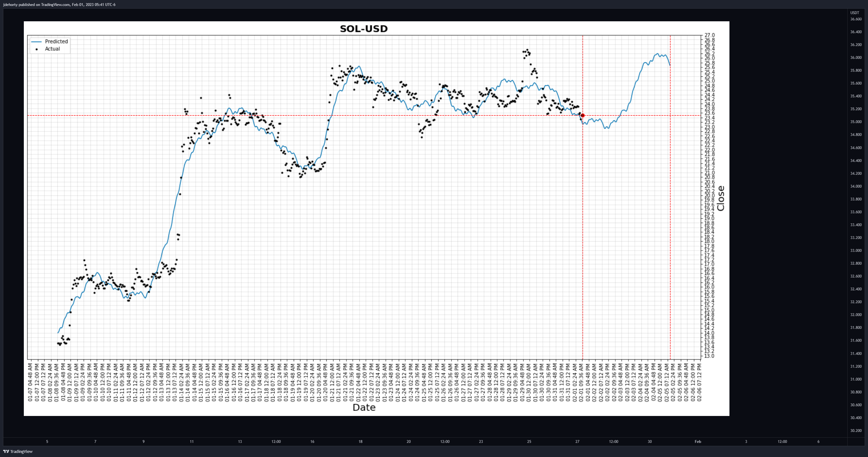Click the 'Actual' legend label
Image resolution: width=868 pixels, height=457 pixels.
click(52, 49)
